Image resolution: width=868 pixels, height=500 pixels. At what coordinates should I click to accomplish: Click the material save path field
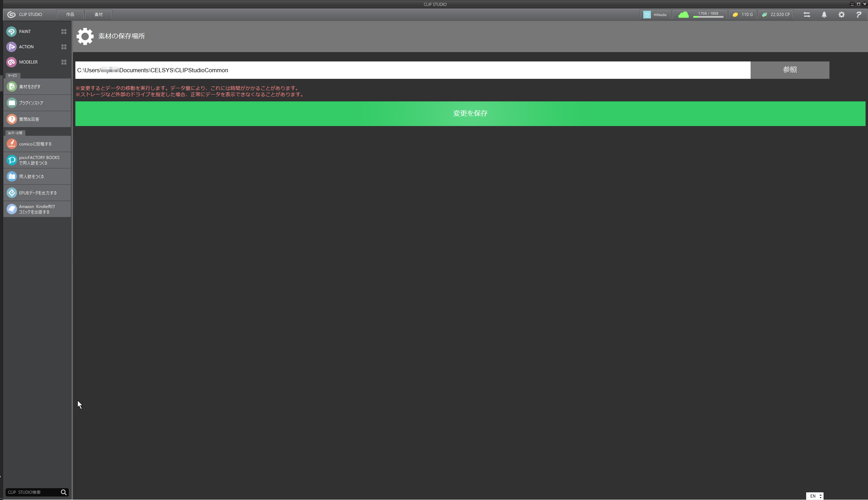coord(413,70)
